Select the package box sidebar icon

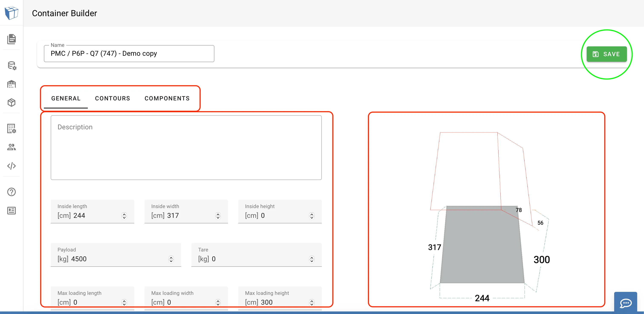click(x=12, y=103)
